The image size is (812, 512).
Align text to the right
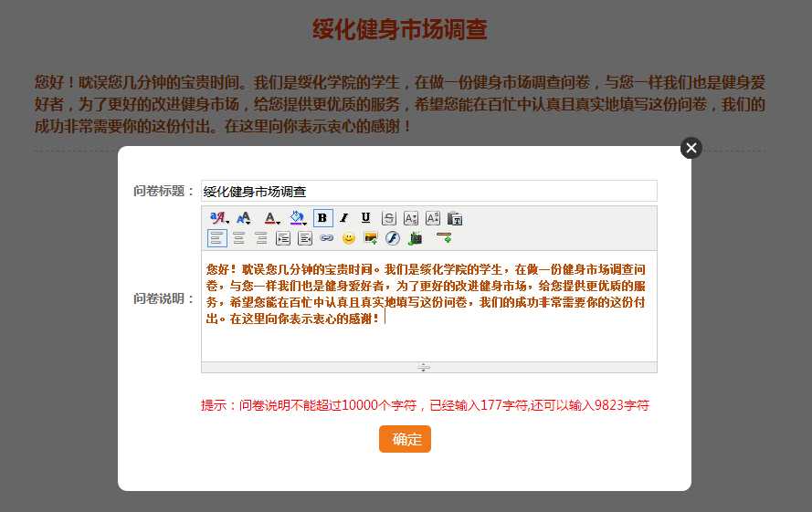[x=261, y=238]
